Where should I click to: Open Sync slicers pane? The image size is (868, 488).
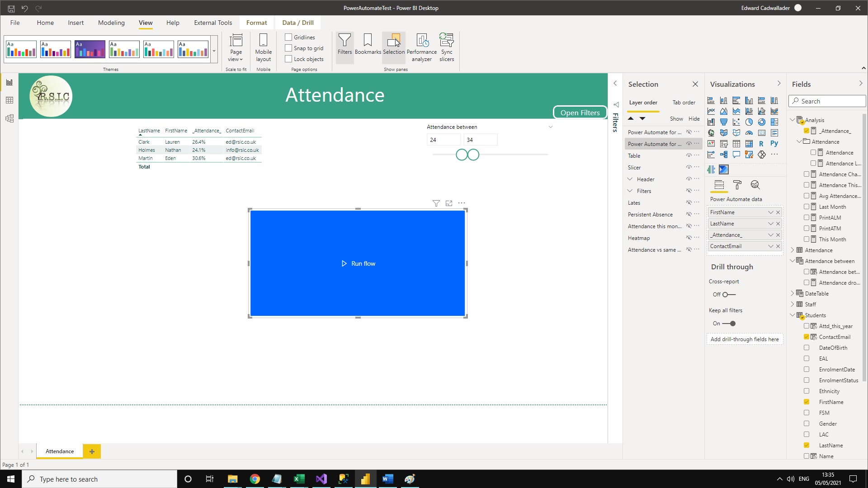coord(447,47)
